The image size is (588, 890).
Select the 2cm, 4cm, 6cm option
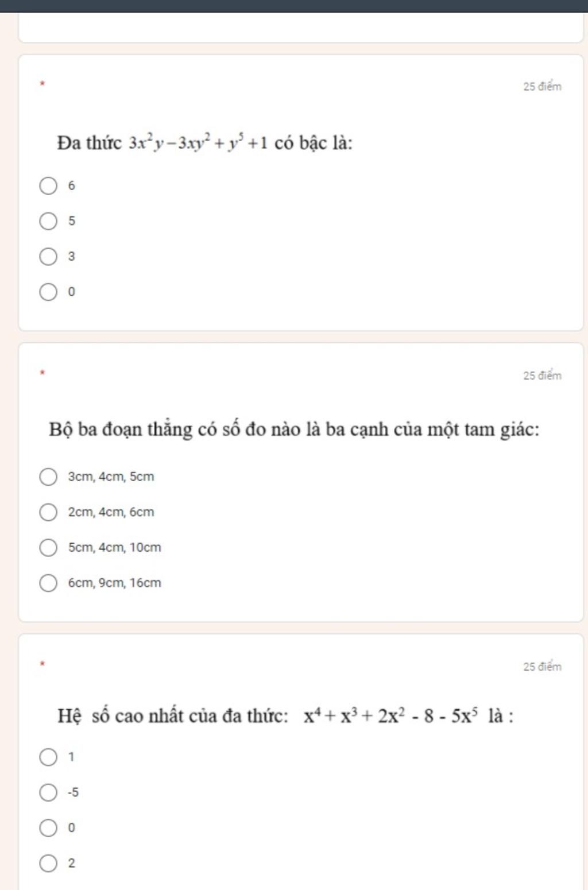pyautogui.click(x=48, y=512)
